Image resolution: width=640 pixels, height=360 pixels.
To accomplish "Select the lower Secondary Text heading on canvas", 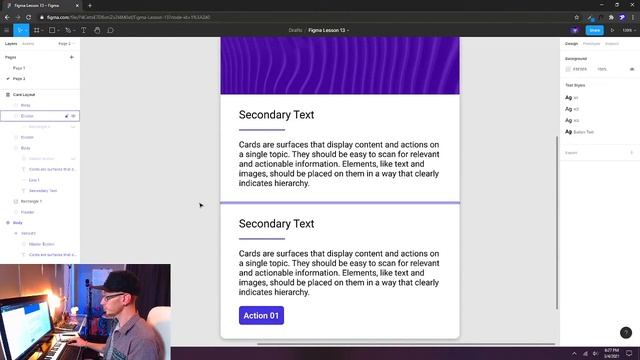I will [x=276, y=224].
